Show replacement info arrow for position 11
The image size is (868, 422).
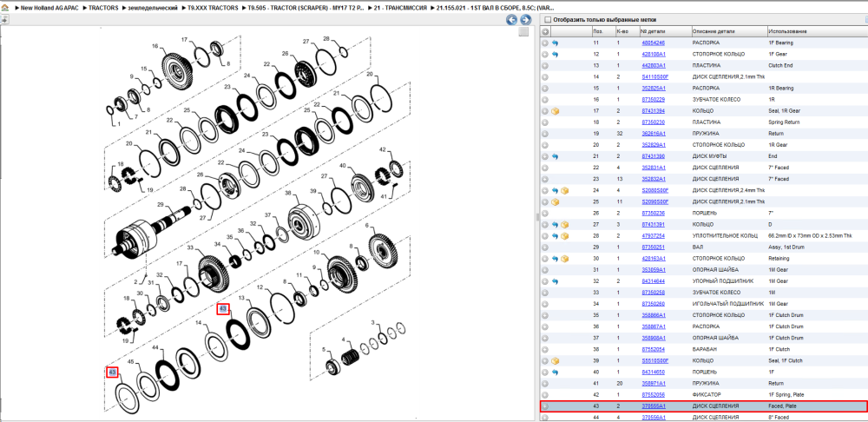point(556,43)
